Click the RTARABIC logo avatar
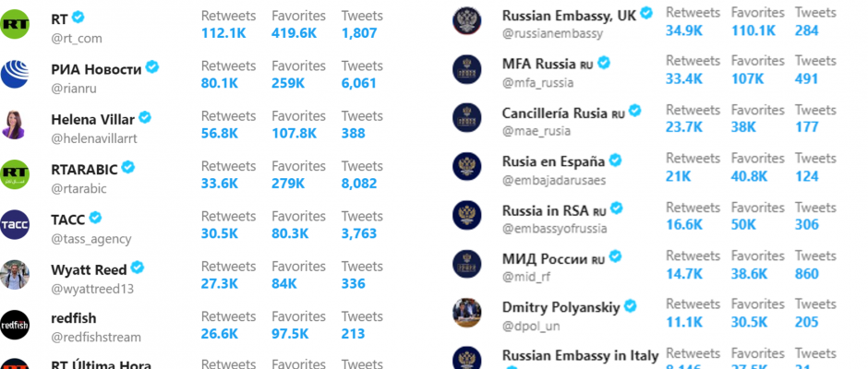Image resolution: width=868 pixels, height=369 pixels. (x=15, y=175)
